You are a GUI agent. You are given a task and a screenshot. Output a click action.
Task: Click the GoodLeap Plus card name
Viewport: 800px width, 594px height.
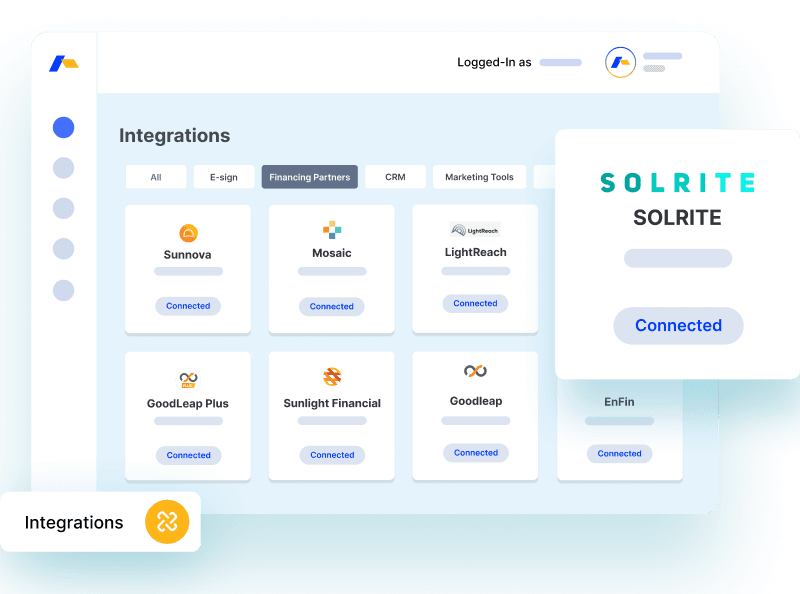point(188,404)
